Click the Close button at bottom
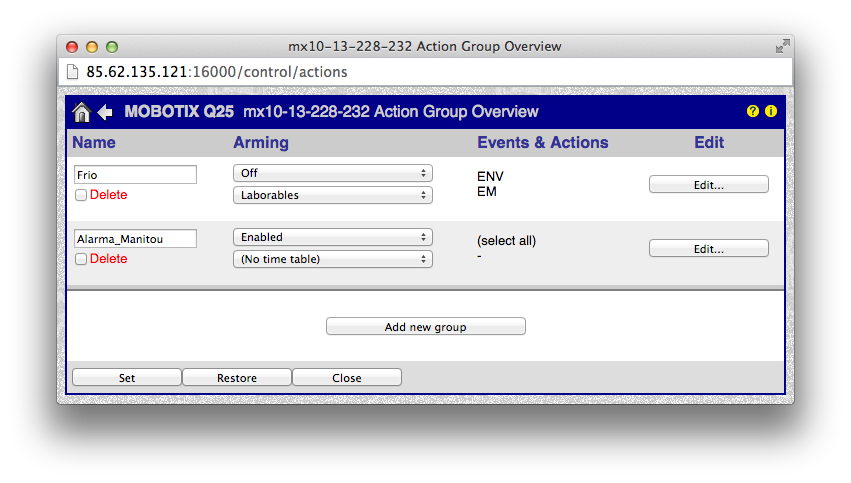The width and height of the screenshot is (851, 483). [x=347, y=378]
